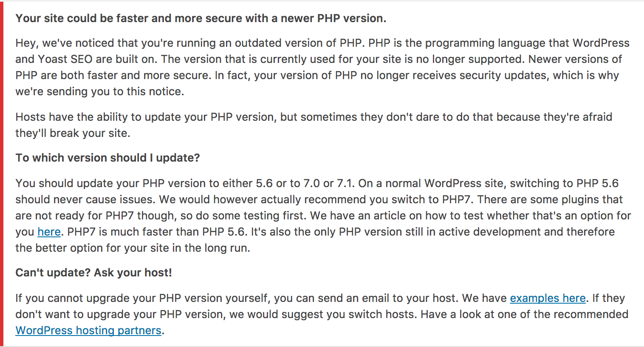Open the "WordPress hosting partners" link
The height and width of the screenshot is (347, 644).
[x=88, y=330]
